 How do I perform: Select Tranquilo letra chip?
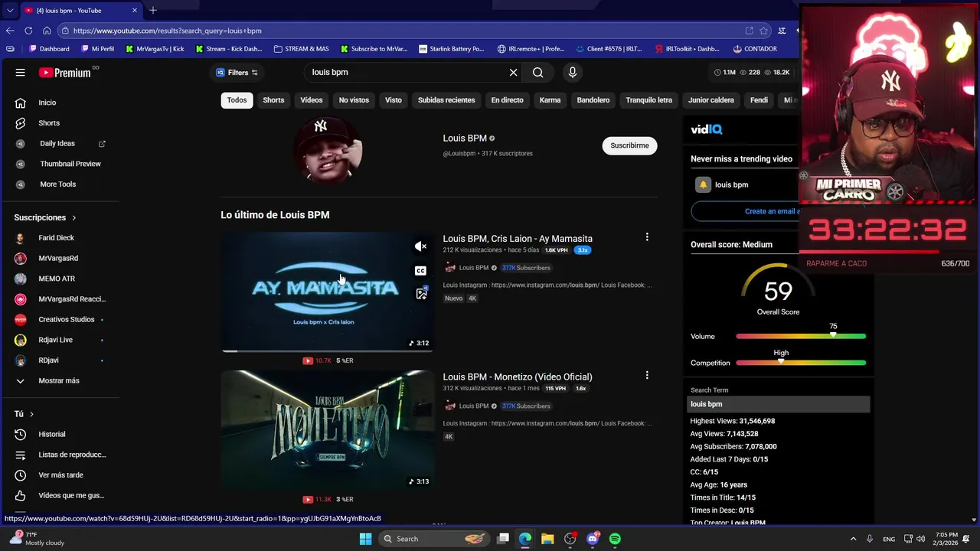(x=648, y=100)
